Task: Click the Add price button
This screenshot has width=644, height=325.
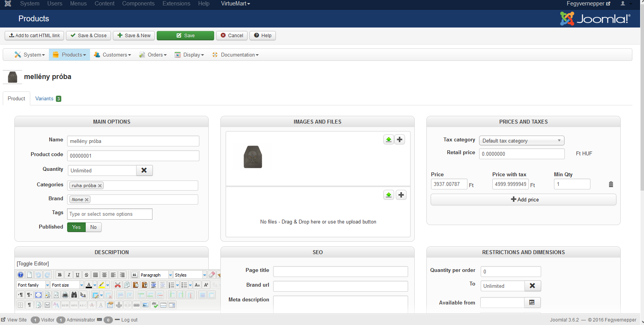Action: pos(523,199)
